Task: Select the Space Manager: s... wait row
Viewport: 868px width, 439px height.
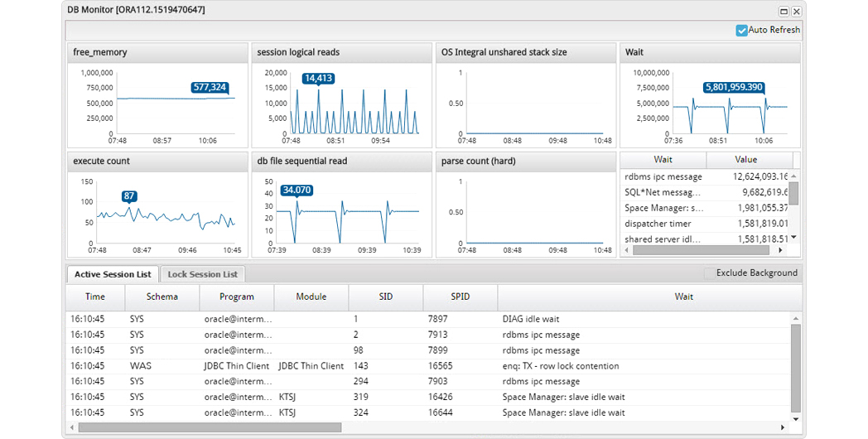Action: (705, 208)
